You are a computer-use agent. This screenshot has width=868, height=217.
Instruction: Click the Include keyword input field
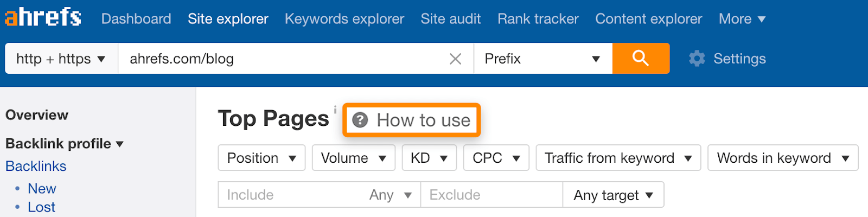[x=293, y=195]
